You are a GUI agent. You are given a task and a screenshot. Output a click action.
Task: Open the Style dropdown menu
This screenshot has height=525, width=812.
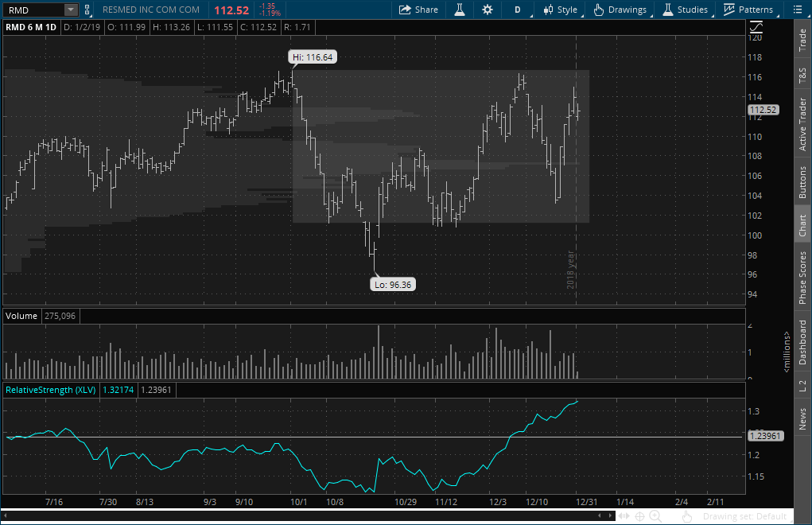pos(561,10)
